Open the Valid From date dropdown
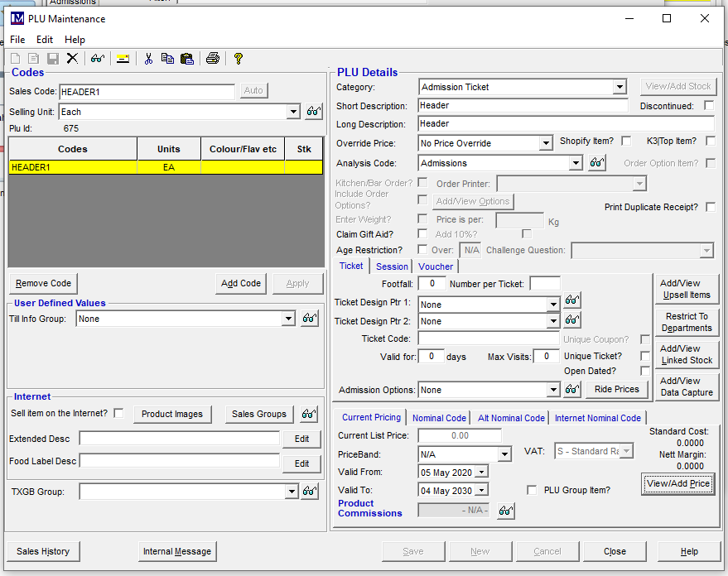Screen dimensions: 728x576 pyautogui.click(x=481, y=472)
